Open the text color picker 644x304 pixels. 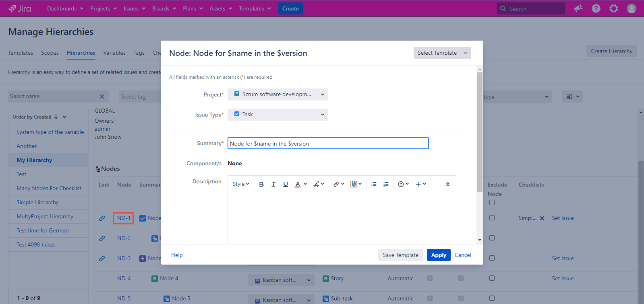tap(300, 184)
